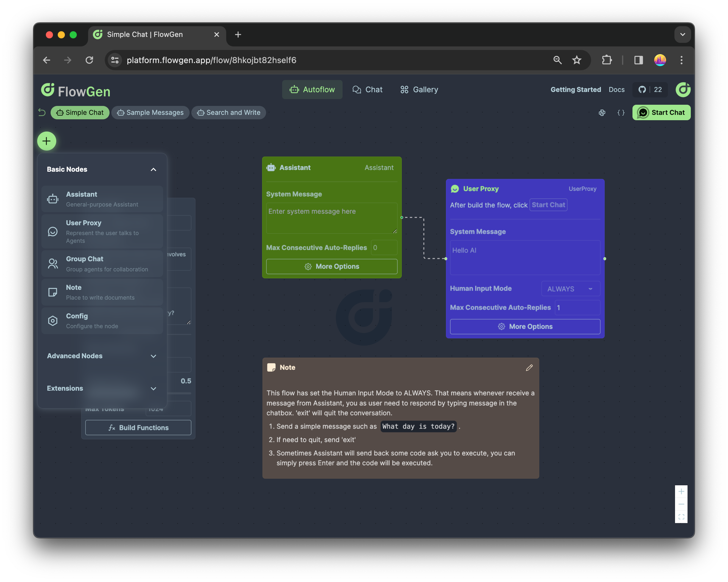
Task: Click the fit view canvas control
Action: (x=681, y=517)
